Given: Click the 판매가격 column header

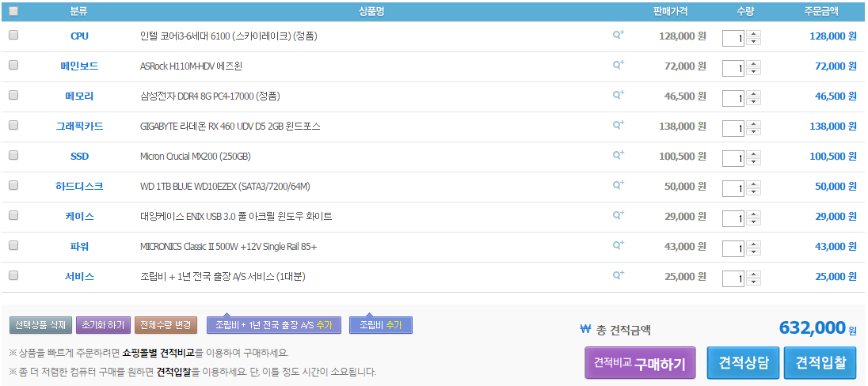Looking at the screenshot, I should tap(670, 11).
